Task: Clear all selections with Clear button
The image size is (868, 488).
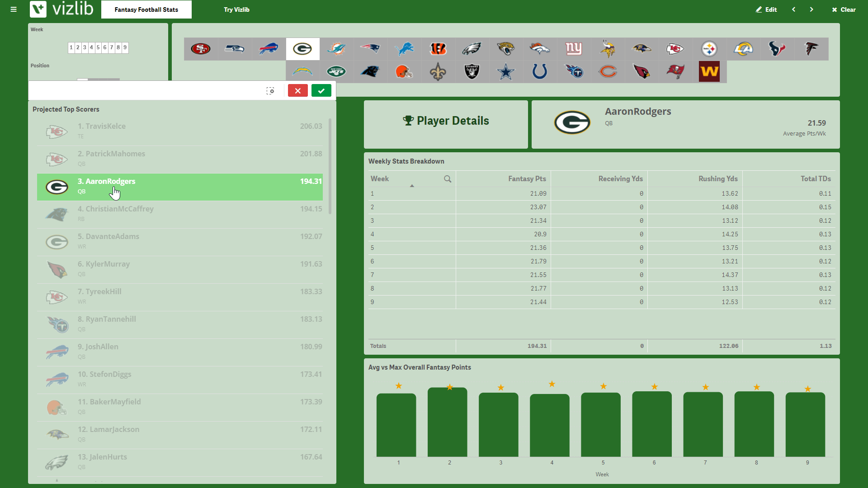Action: (x=844, y=9)
